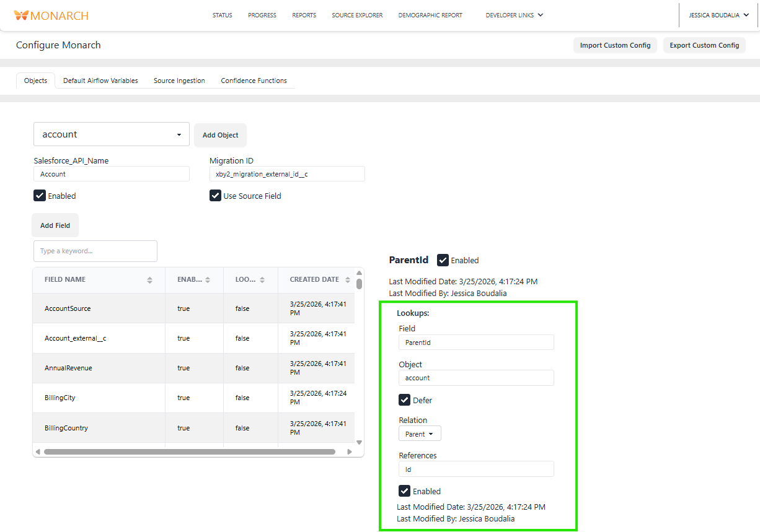
Task: Sort the table by FIELD NAME
Action: (x=149, y=280)
